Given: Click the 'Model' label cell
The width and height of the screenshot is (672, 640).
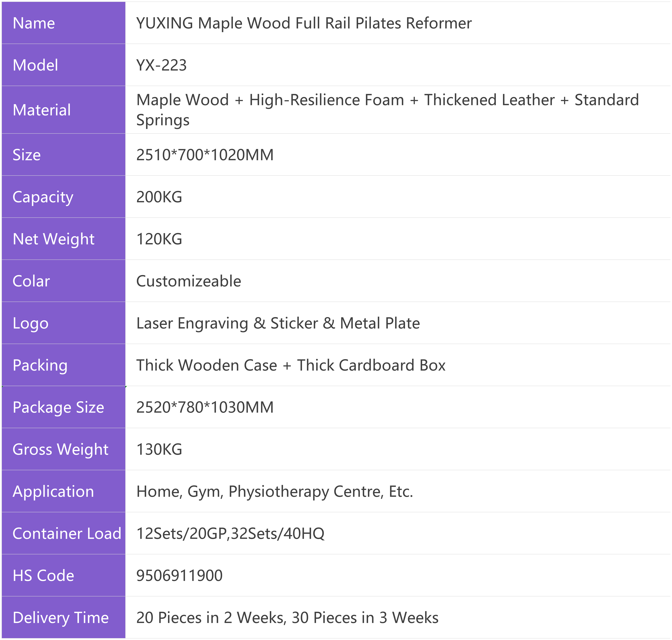Looking at the screenshot, I should click(64, 65).
